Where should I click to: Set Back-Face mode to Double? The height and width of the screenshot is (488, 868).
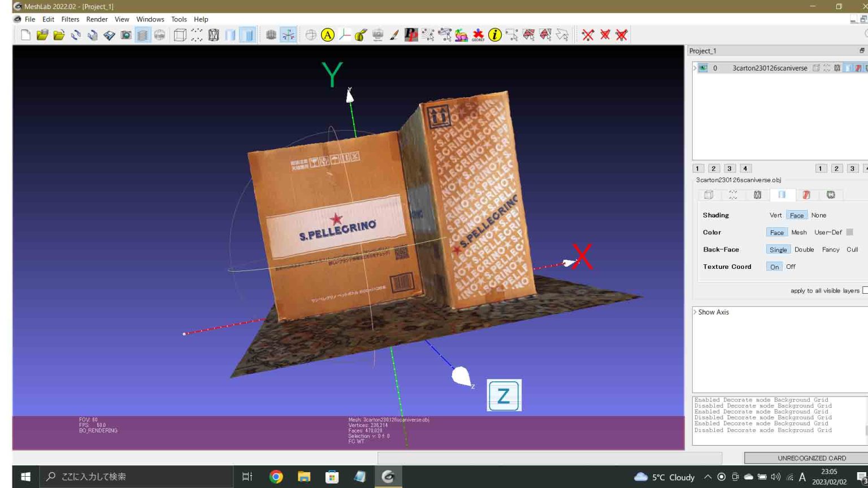(804, 249)
